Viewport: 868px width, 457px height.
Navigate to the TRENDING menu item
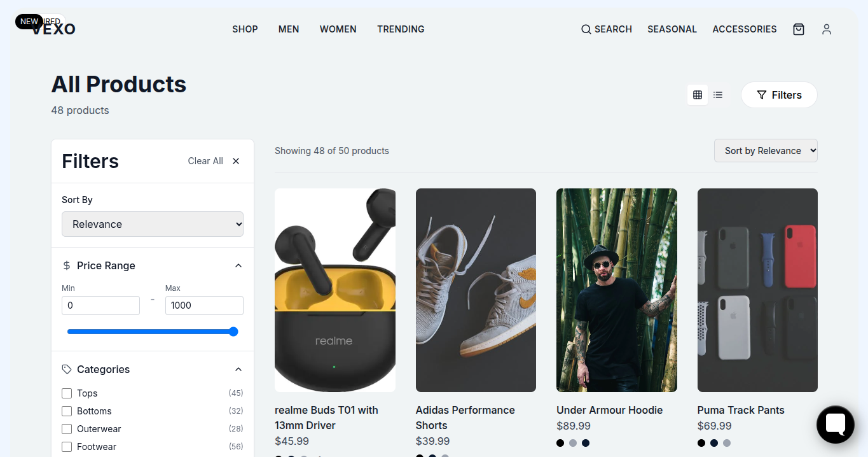pyautogui.click(x=401, y=29)
